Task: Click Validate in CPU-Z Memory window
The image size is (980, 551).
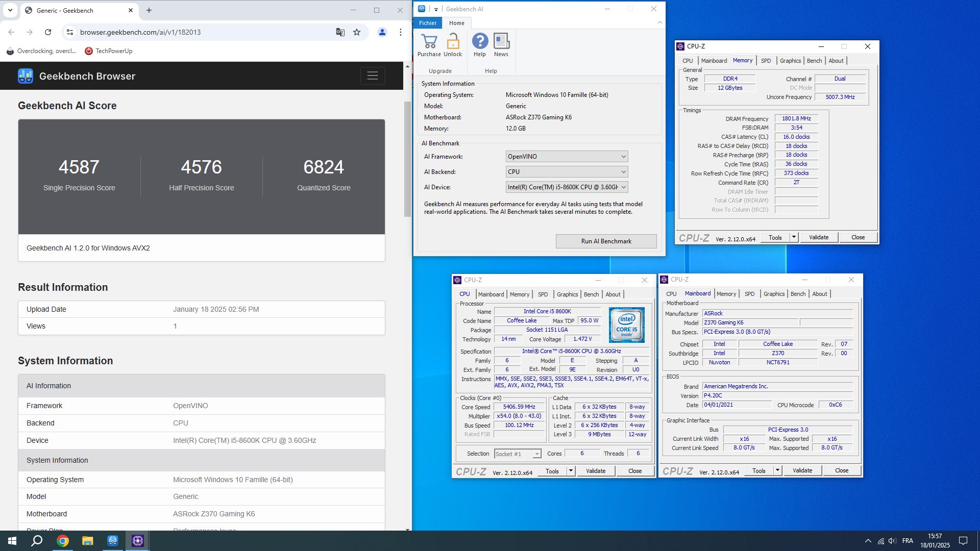Action: click(x=819, y=237)
